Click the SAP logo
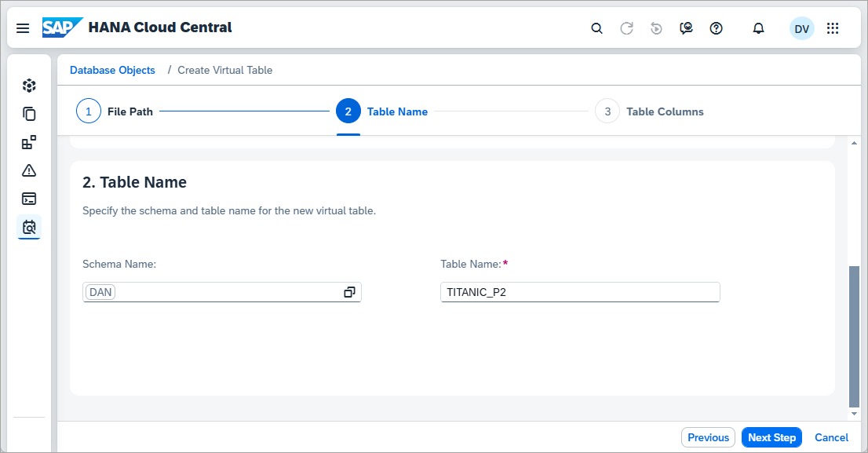Screen dimensions: 868x453 click(63, 27)
